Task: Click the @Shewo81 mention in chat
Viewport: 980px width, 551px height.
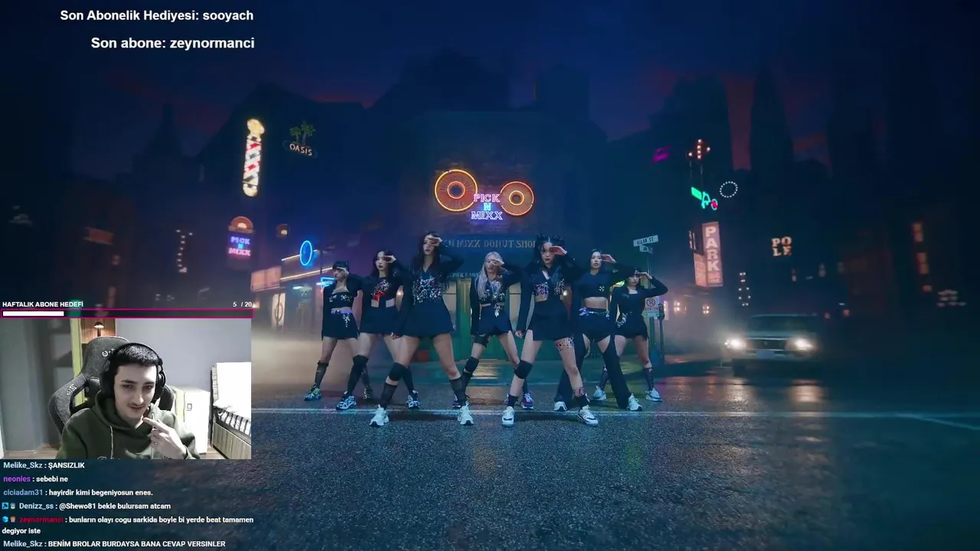Action: (x=77, y=506)
